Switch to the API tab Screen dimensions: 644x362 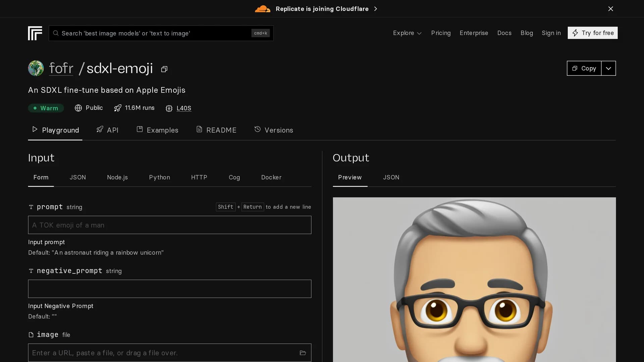[107, 130]
